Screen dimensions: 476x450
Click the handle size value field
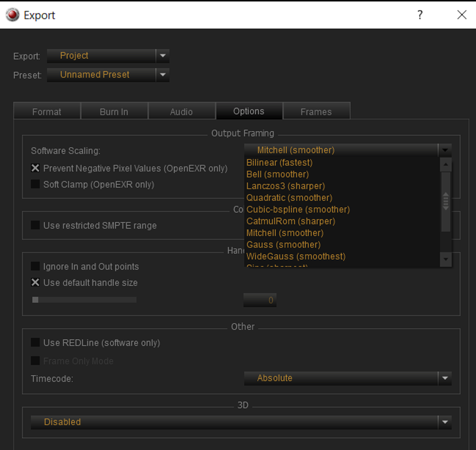click(260, 300)
